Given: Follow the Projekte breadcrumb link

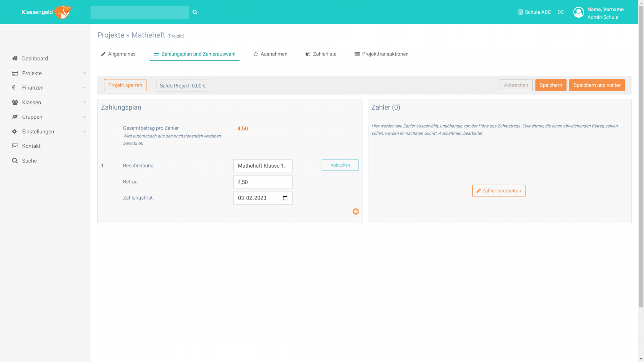Looking at the screenshot, I should tap(111, 35).
